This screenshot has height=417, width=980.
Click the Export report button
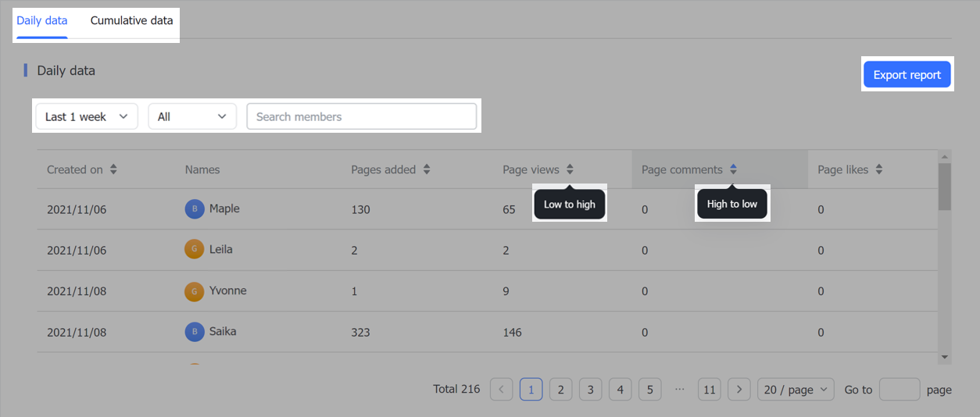(x=907, y=75)
